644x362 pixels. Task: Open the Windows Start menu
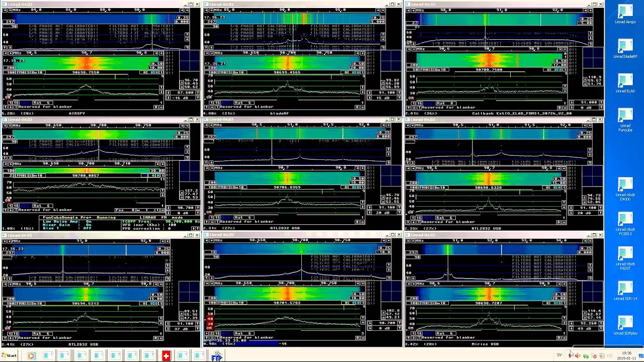point(9,356)
